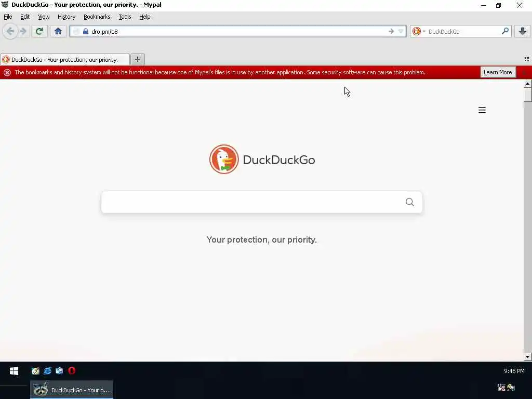Open the DuckDuckGo hamburger menu

coord(482,110)
